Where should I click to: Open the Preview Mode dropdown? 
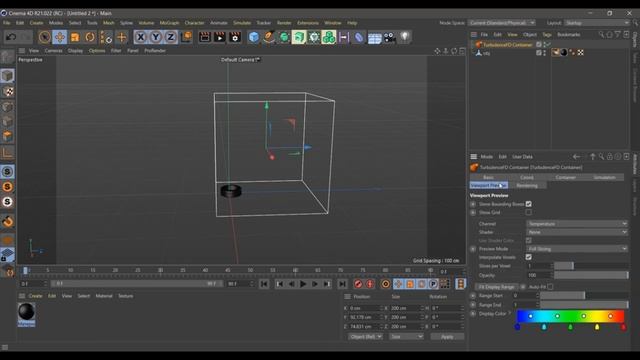(x=577, y=249)
